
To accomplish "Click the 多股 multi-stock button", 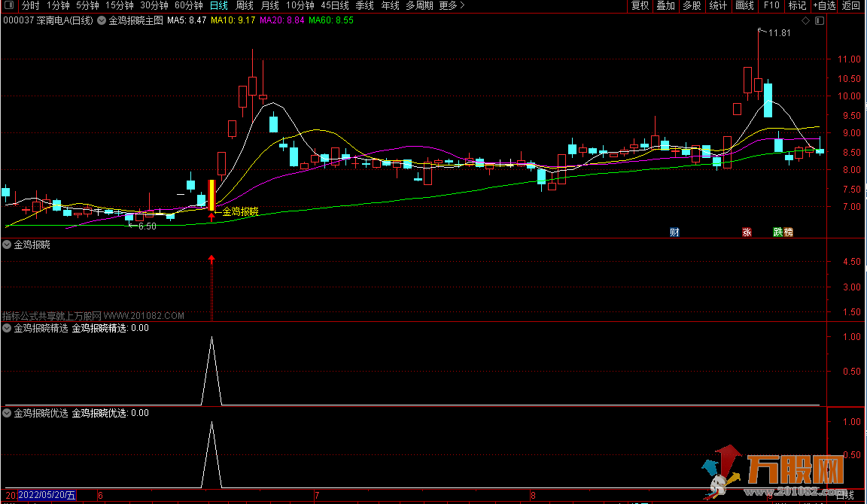I will pos(692,5).
